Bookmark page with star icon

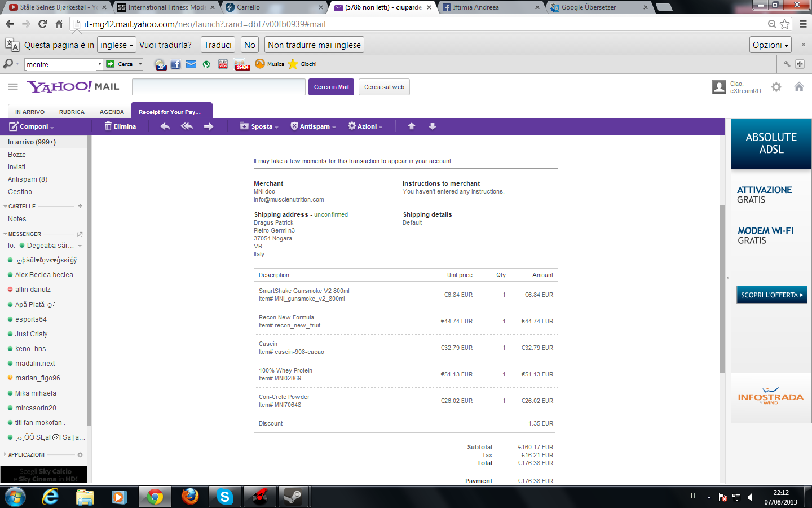coord(784,24)
